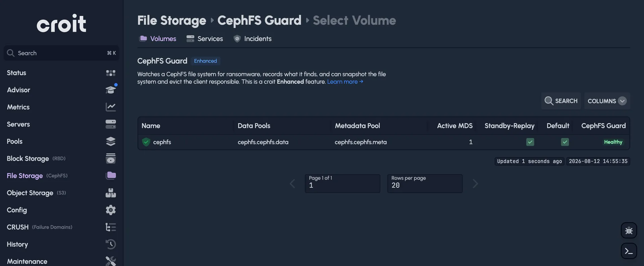Expand the COLUMNS dropdown

click(x=607, y=101)
